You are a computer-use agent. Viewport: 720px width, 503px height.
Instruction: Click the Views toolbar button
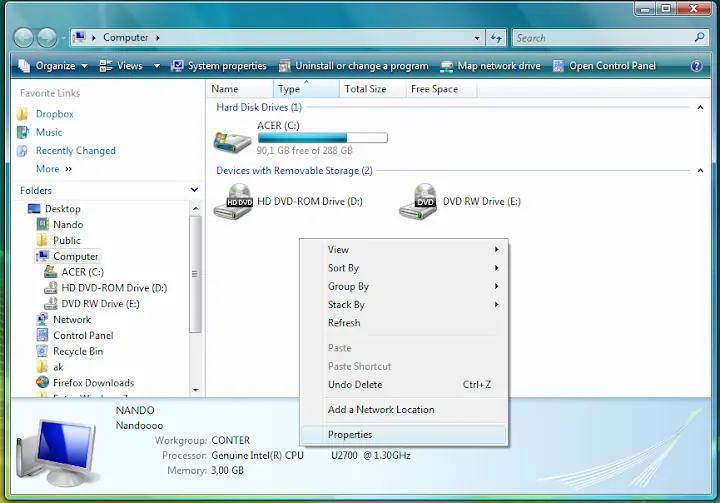(x=122, y=66)
